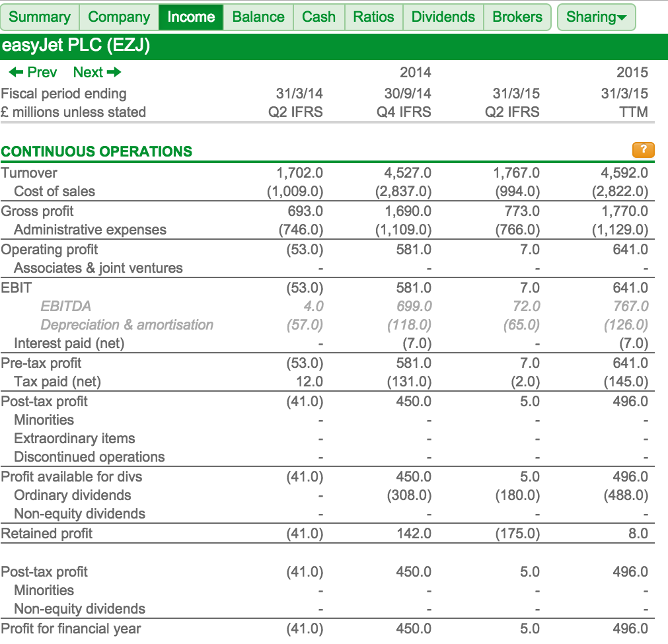
Task: Click the 31/3/14 fiscal period header
Action: click(x=299, y=93)
